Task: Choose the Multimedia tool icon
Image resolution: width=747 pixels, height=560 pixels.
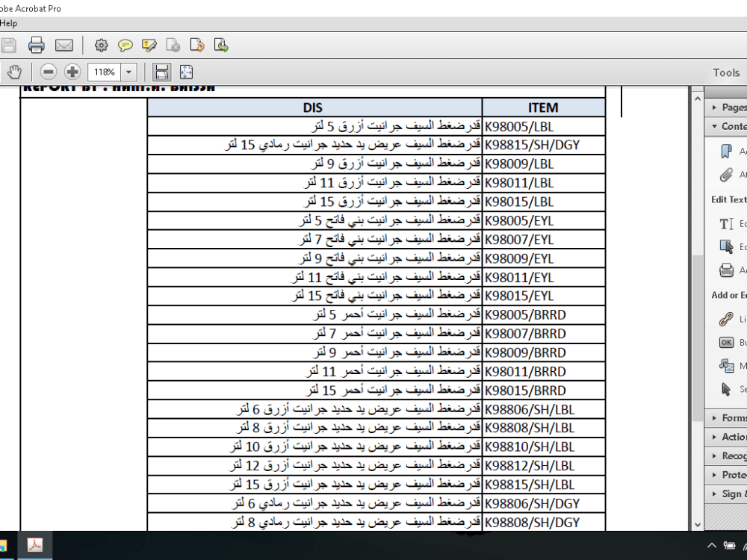Action: pyautogui.click(x=726, y=366)
